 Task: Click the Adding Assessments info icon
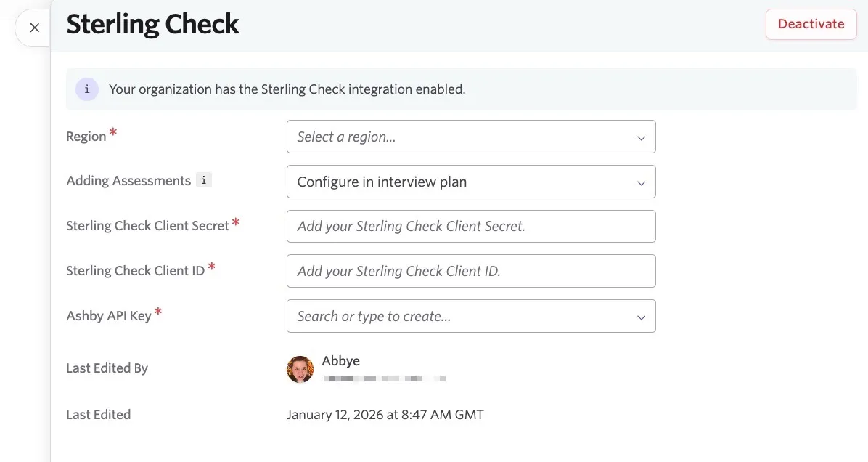[x=204, y=180]
